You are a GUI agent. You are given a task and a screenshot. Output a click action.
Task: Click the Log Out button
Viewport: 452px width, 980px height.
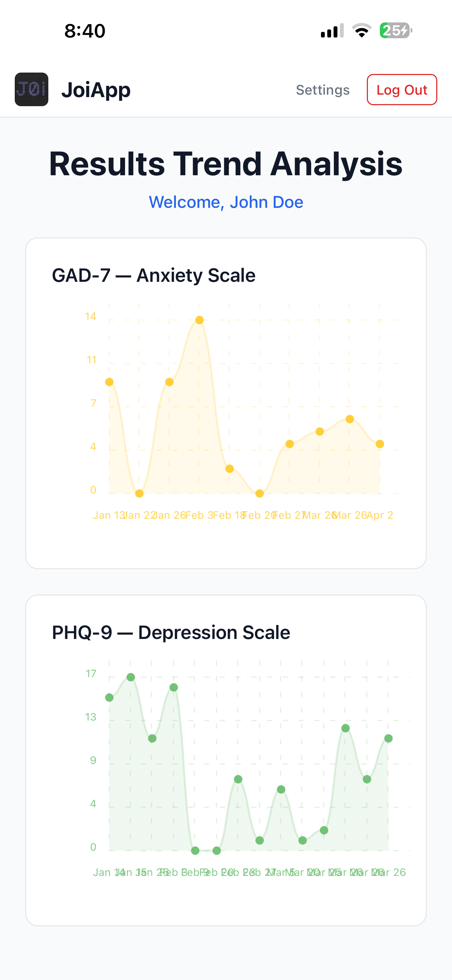402,90
